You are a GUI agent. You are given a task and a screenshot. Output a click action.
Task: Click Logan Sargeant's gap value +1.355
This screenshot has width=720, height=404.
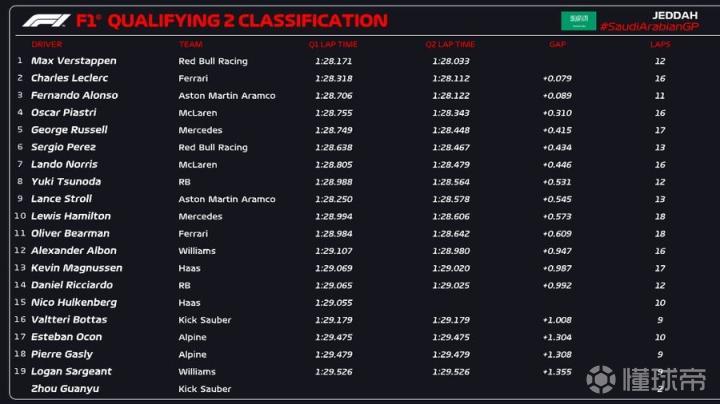557,371
